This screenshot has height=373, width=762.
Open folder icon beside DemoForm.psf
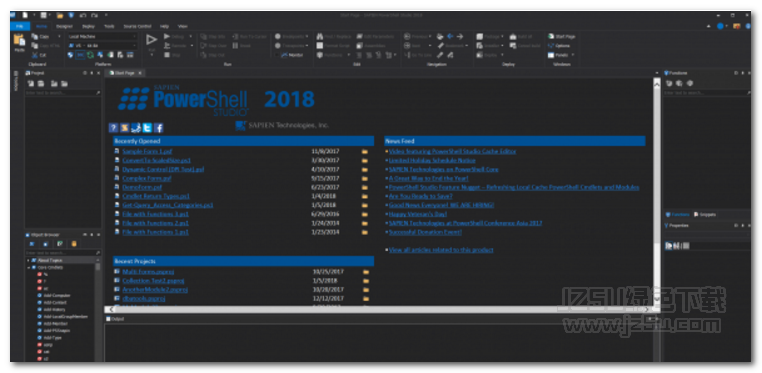[364, 187]
